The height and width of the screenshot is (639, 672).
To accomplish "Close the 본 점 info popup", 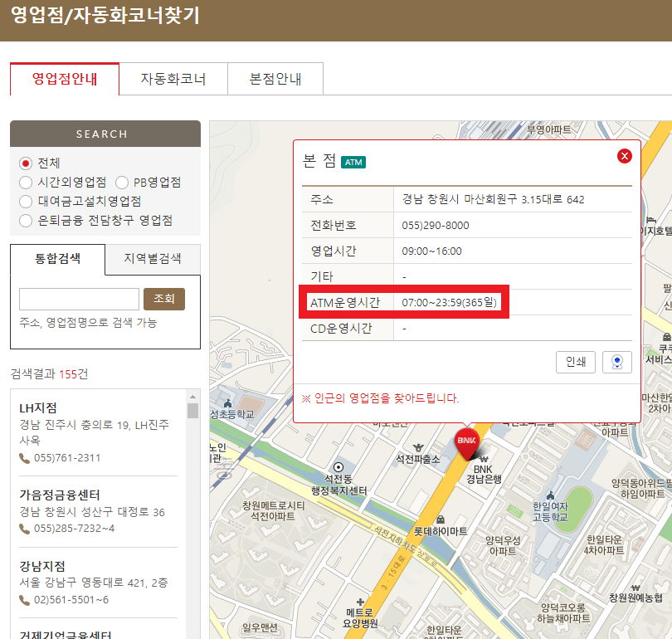I will [x=625, y=155].
